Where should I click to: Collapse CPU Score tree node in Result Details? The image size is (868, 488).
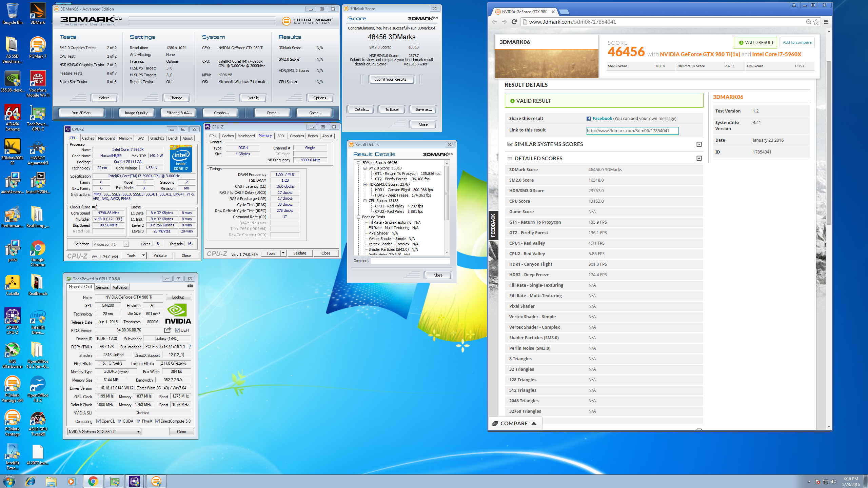pos(365,201)
